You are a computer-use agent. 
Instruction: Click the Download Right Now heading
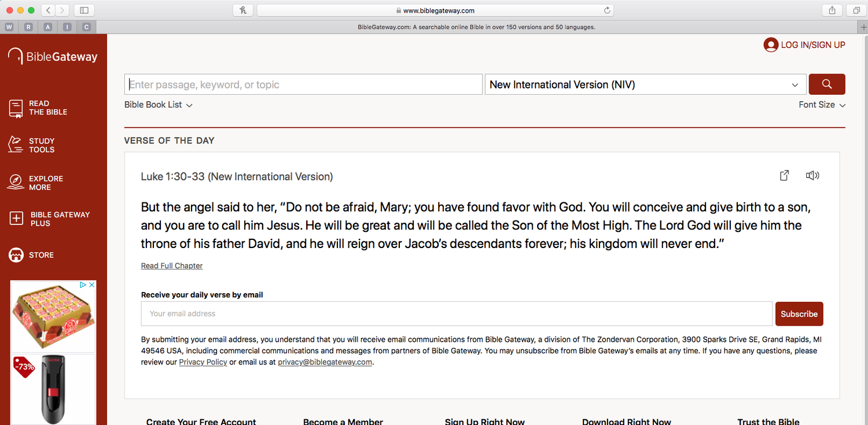(x=627, y=421)
